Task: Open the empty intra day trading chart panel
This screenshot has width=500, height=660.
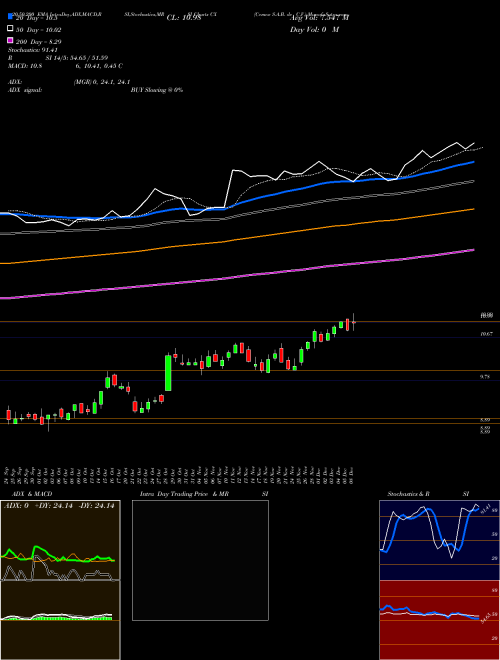Action: click(200, 560)
